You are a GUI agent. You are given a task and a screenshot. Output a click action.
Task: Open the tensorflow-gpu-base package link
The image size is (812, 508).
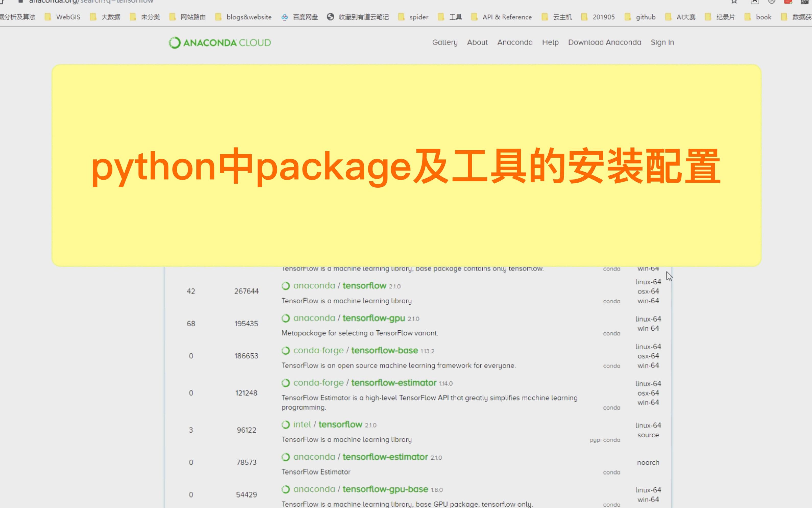[x=385, y=489]
